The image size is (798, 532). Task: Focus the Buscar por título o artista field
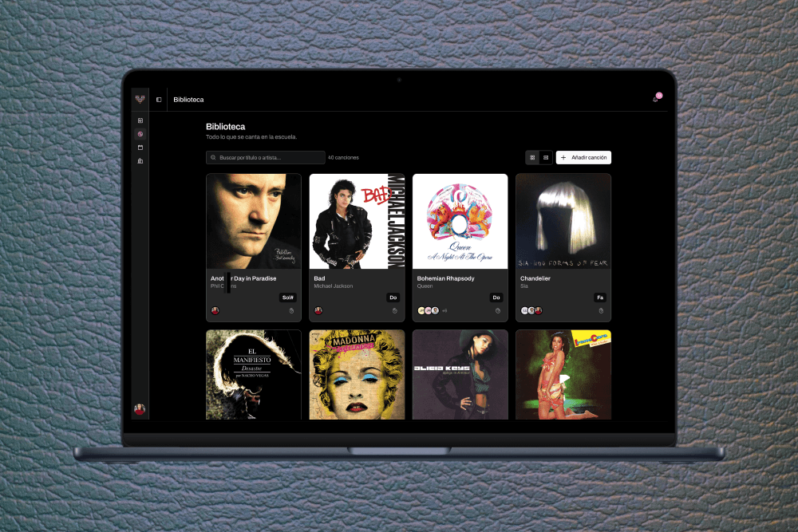pyautogui.click(x=266, y=158)
